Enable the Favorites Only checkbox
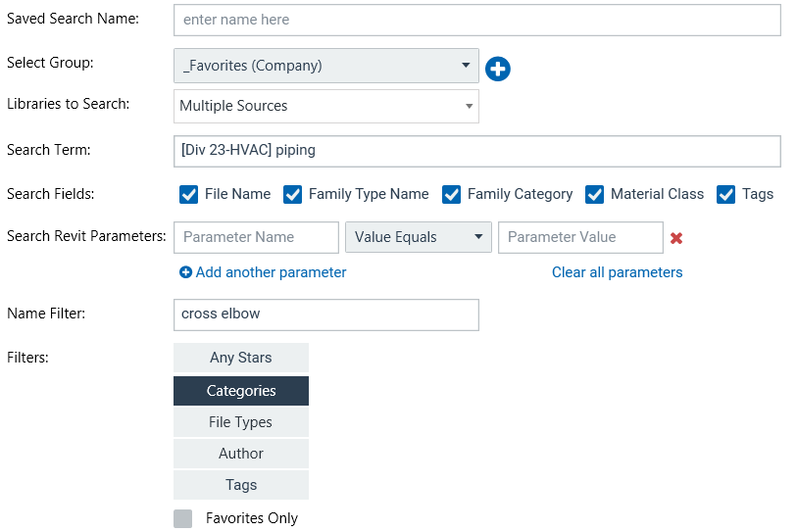Viewport: 797px width, 532px height. pyautogui.click(x=183, y=518)
